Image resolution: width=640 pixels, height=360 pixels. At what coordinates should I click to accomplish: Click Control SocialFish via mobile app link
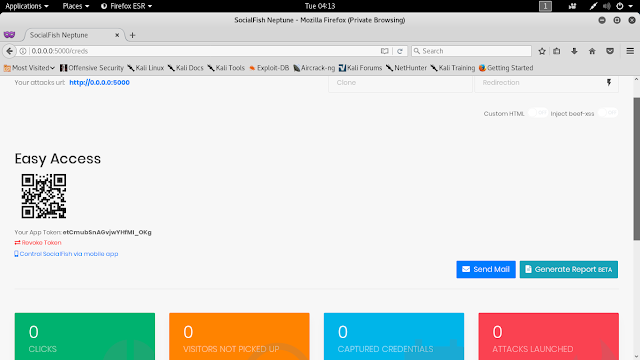[x=66, y=254]
